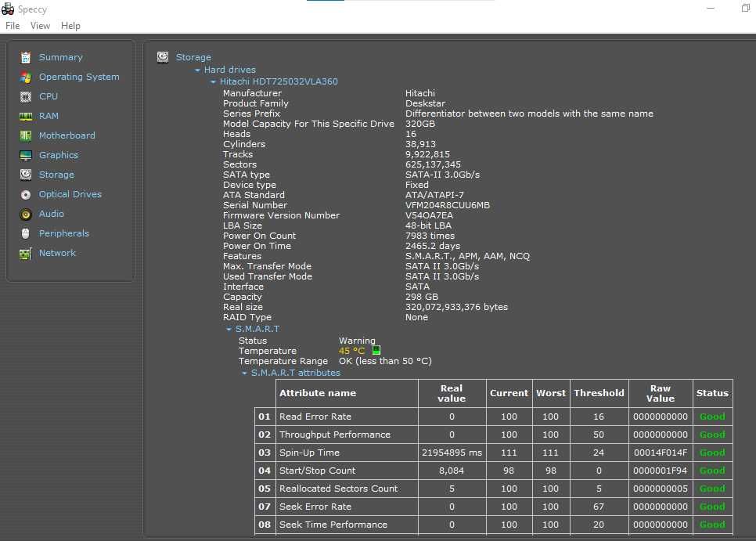This screenshot has height=541, width=756.
Task: Click the Speccy app icon in title bar
Action: [x=8, y=9]
